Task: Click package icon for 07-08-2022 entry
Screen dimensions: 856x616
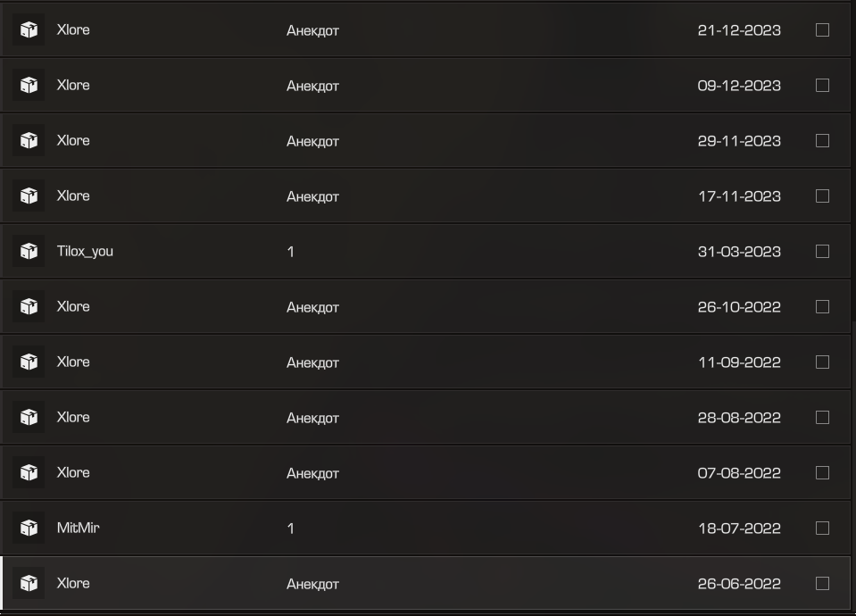Action: tap(29, 472)
